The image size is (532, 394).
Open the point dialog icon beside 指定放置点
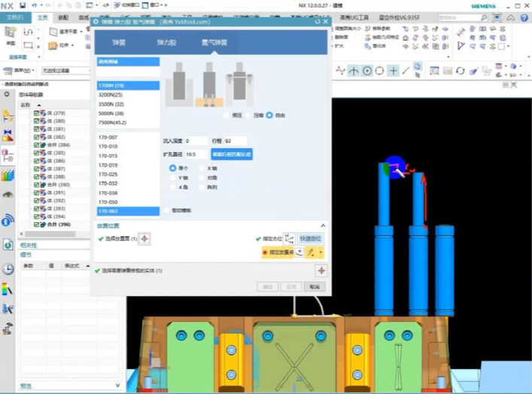(299, 252)
